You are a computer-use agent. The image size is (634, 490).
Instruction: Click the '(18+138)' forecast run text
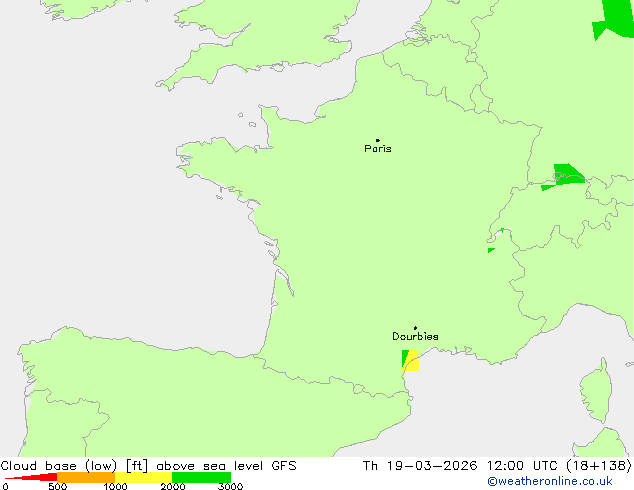(x=598, y=466)
